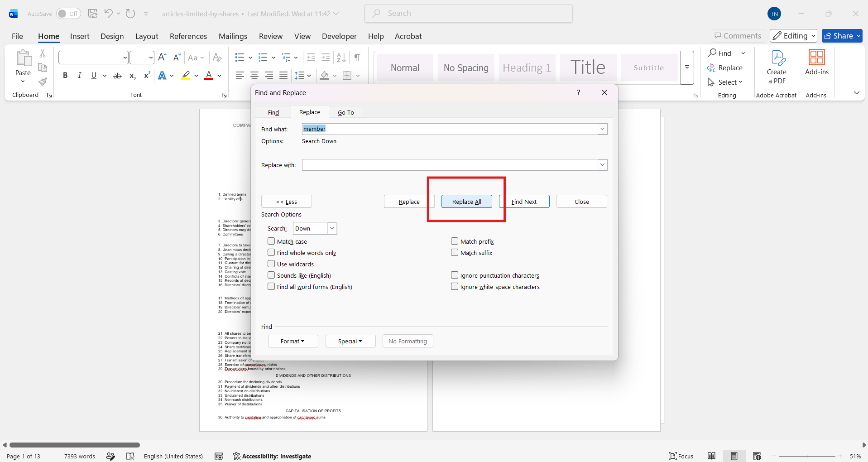868x462 pixels.
Task: Open the Editing mode dropdown
Action: [793, 36]
